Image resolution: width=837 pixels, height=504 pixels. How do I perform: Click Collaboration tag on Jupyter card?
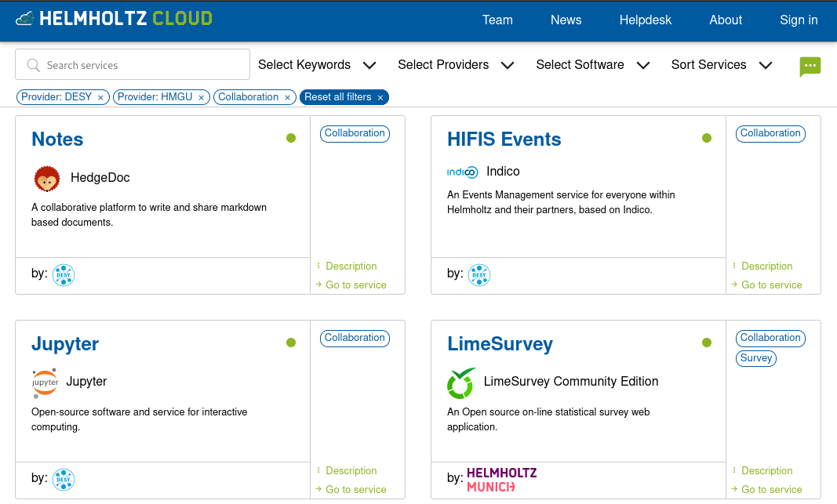pyautogui.click(x=355, y=338)
